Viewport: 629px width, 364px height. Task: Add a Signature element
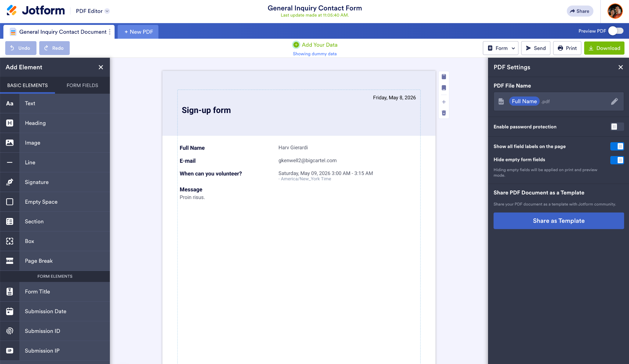pyautogui.click(x=55, y=182)
